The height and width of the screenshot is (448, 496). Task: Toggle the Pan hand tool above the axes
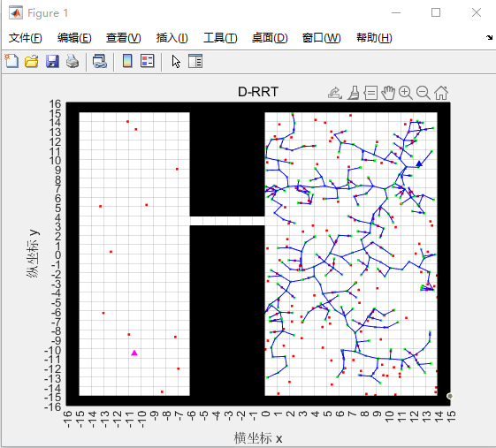pyautogui.click(x=388, y=93)
